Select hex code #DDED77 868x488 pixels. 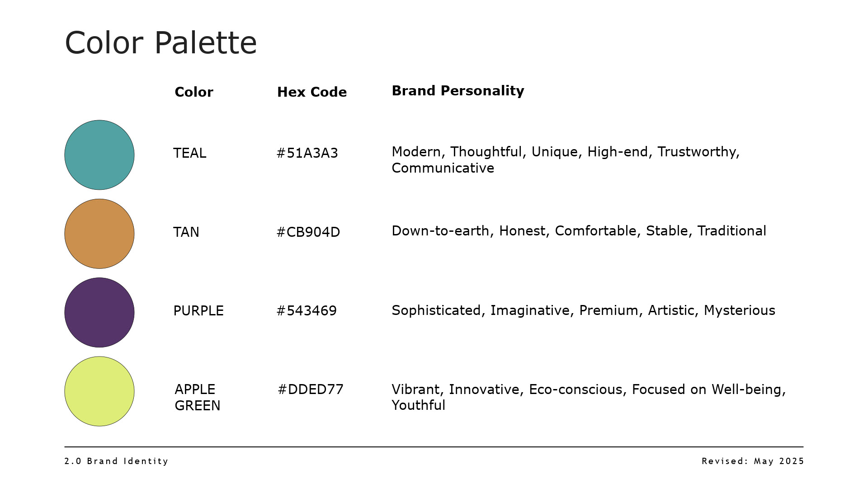[x=310, y=389]
